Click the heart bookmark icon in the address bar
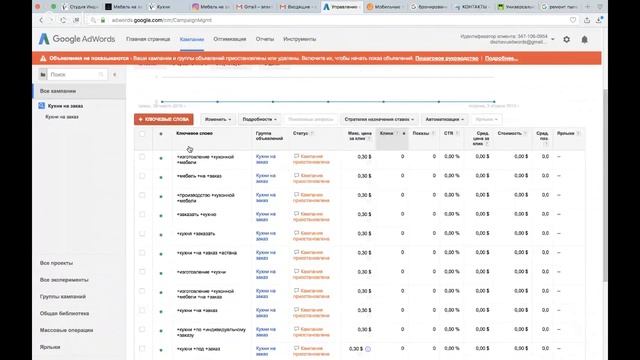640x360 pixels. coord(573,20)
